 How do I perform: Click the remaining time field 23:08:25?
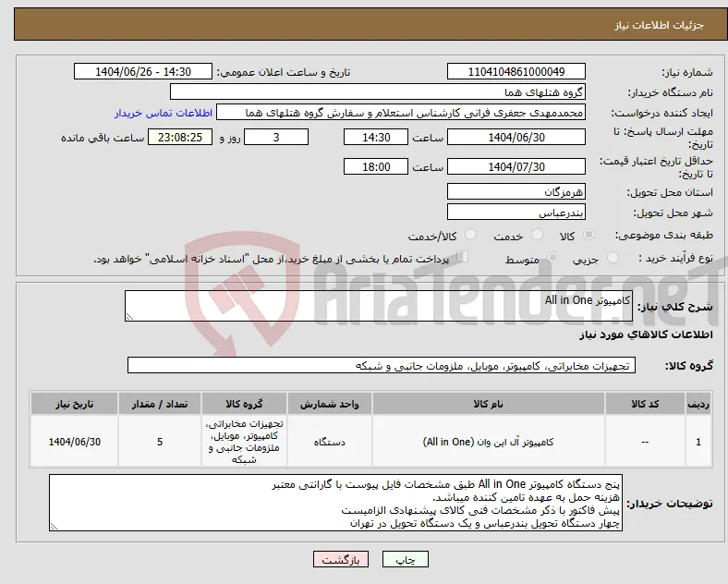click(180, 138)
